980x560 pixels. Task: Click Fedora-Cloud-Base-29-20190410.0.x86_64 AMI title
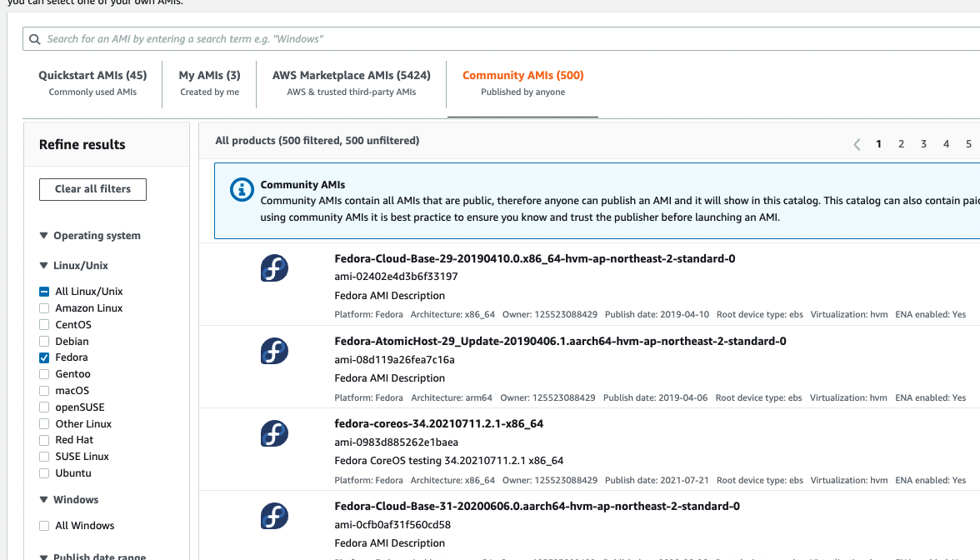pos(534,258)
